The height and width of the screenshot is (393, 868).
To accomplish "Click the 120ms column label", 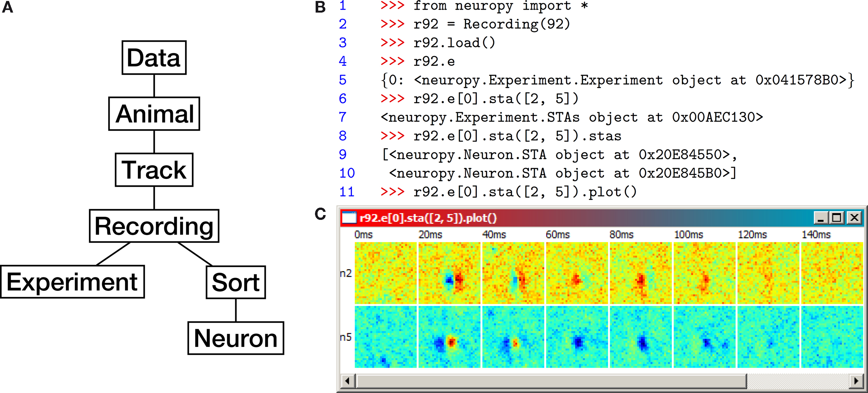I will tap(752, 234).
